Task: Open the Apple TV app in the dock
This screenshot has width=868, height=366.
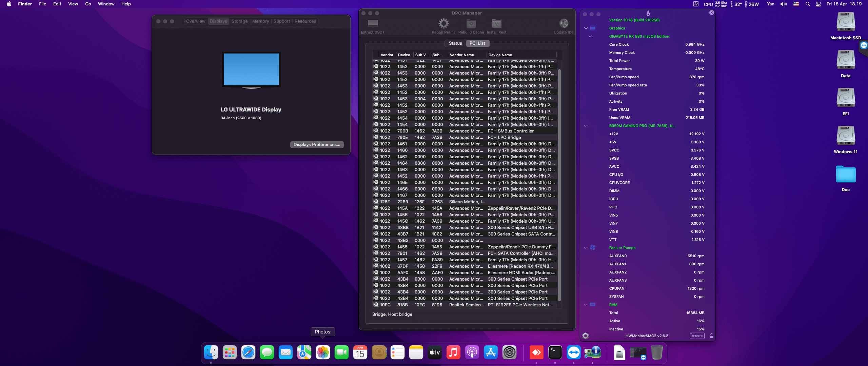Action: [x=435, y=352]
